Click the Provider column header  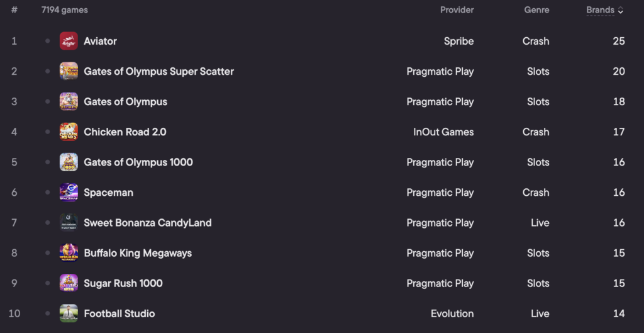[457, 10]
